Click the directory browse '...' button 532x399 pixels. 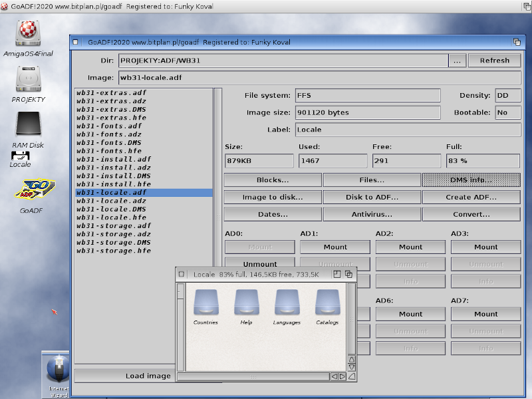[x=457, y=61]
